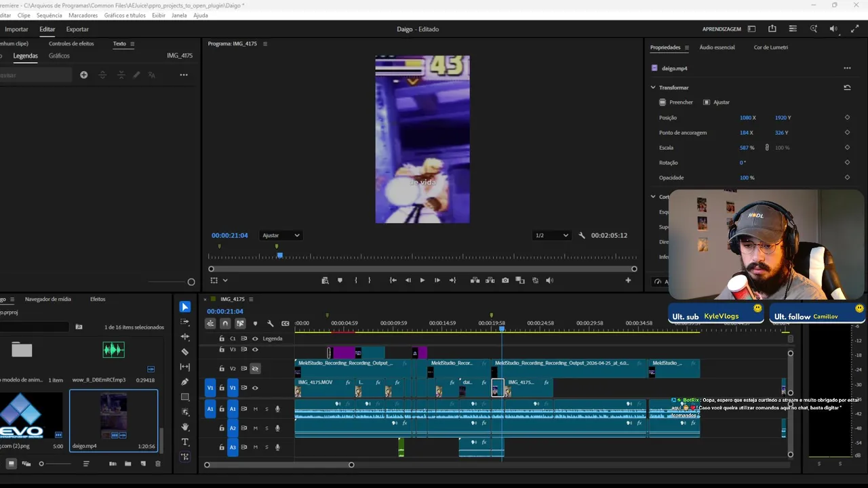Open quick export share icon
The width and height of the screenshot is (868, 488).
click(772, 29)
